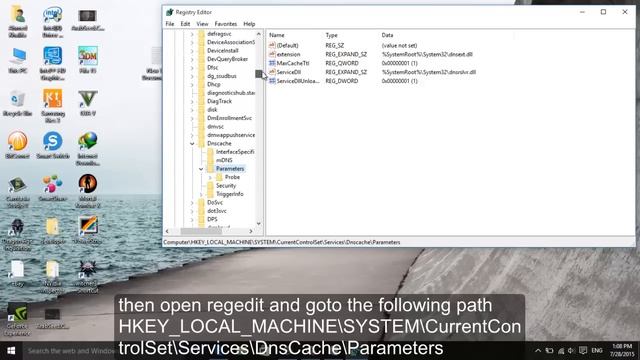Select the dmwappushservice key

pyautogui.click(x=231, y=135)
